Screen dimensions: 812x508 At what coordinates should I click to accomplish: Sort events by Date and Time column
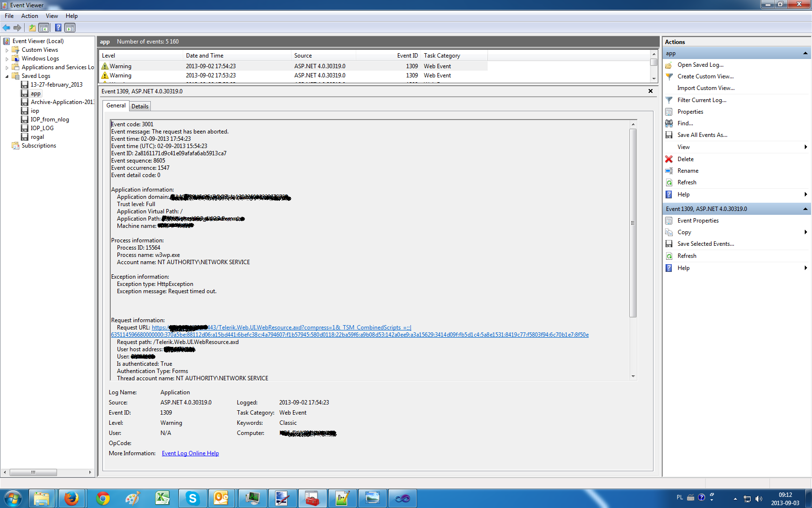point(237,56)
